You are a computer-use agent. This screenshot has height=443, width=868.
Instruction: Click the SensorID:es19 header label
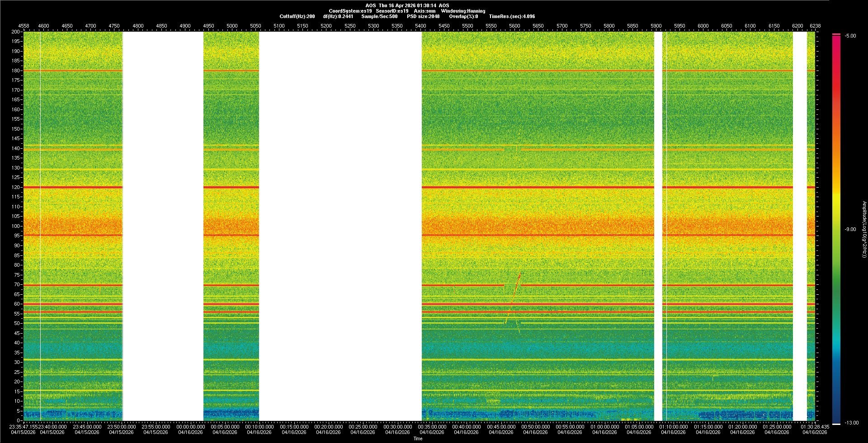click(392, 11)
